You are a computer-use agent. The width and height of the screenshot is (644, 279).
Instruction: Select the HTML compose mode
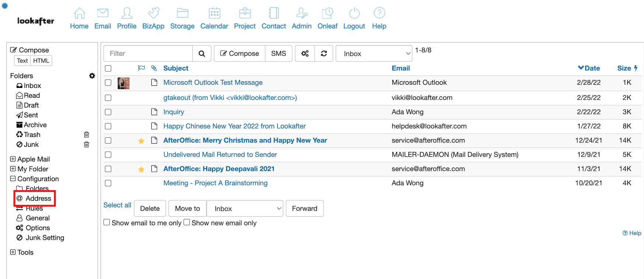(x=41, y=61)
